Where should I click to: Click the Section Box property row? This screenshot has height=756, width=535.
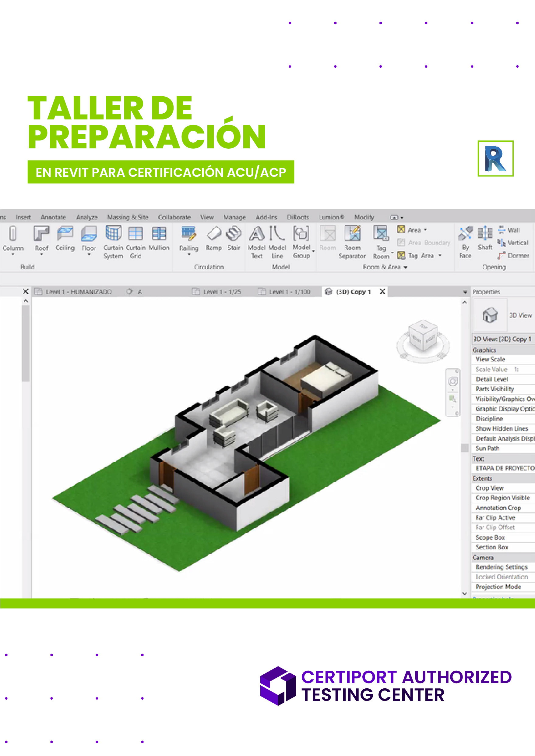point(503,547)
